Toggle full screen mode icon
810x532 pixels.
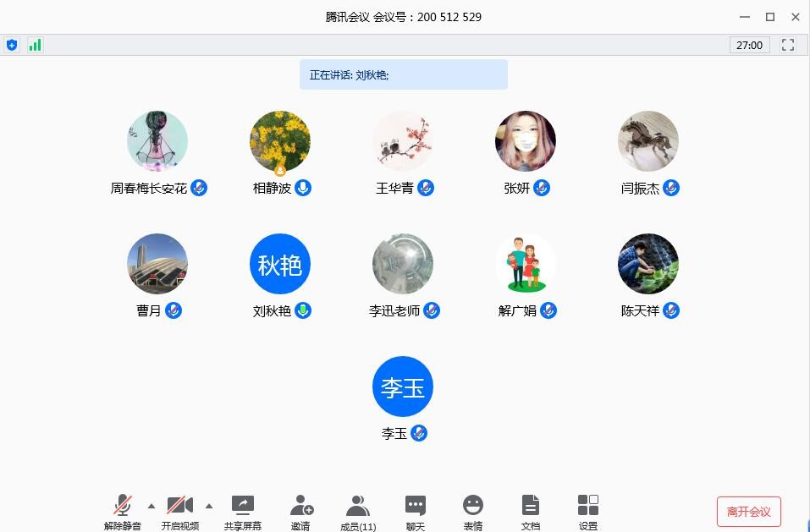(788, 45)
